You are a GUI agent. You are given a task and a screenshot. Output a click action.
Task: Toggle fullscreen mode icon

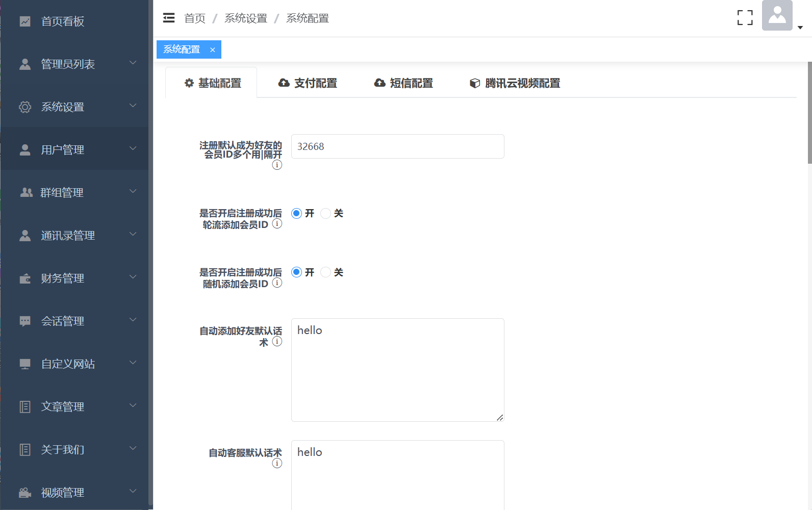(x=745, y=18)
